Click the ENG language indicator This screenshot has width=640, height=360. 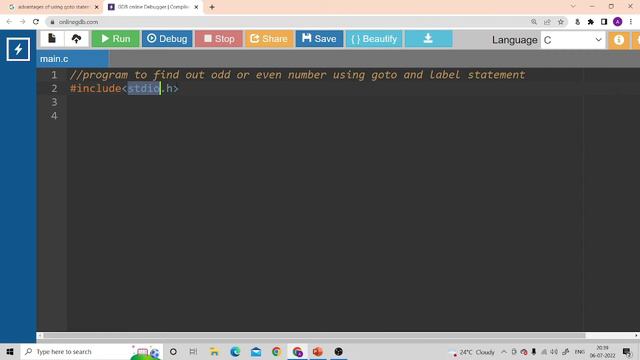point(580,352)
